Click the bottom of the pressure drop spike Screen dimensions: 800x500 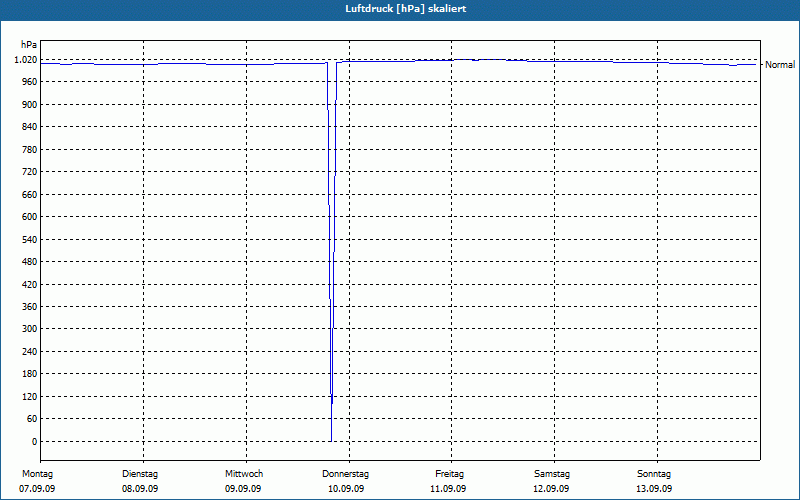coord(331,440)
